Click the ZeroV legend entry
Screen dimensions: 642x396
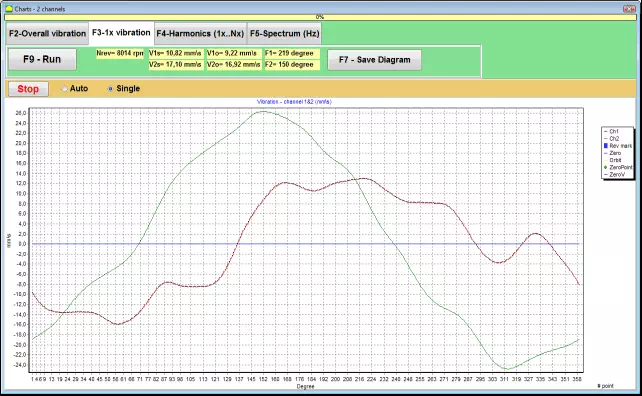[x=615, y=174]
